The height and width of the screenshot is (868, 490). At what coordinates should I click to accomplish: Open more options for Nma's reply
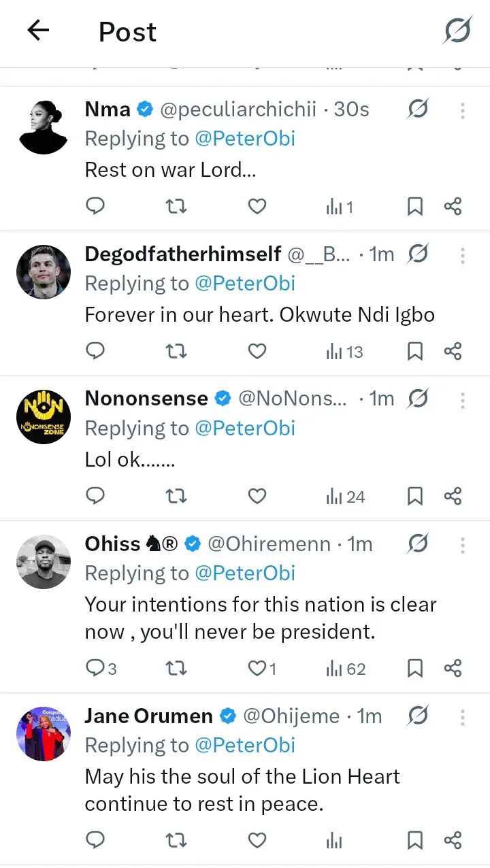point(462,110)
